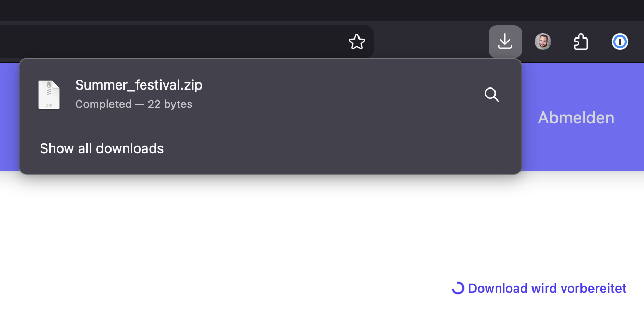
Task: Open the 1Password extension icon
Action: [620, 42]
